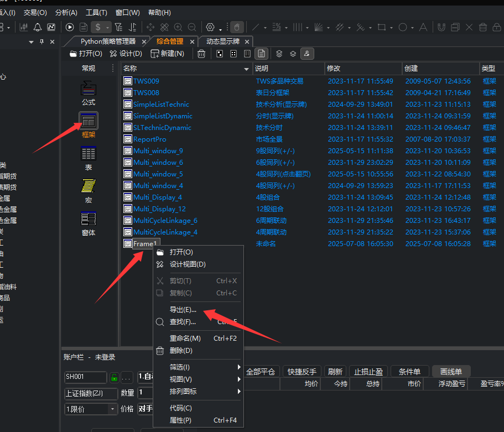Toggle the pin icon on left panel
The image size is (504, 432).
point(41,42)
